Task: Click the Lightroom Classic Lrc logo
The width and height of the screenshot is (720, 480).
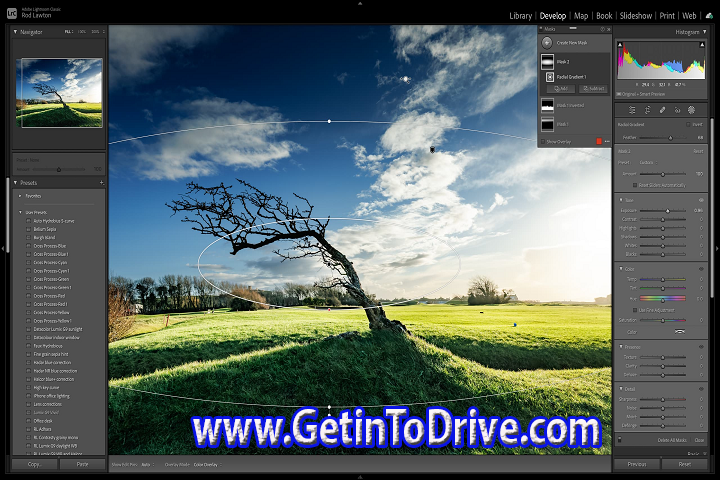Action: (x=12, y=13)
